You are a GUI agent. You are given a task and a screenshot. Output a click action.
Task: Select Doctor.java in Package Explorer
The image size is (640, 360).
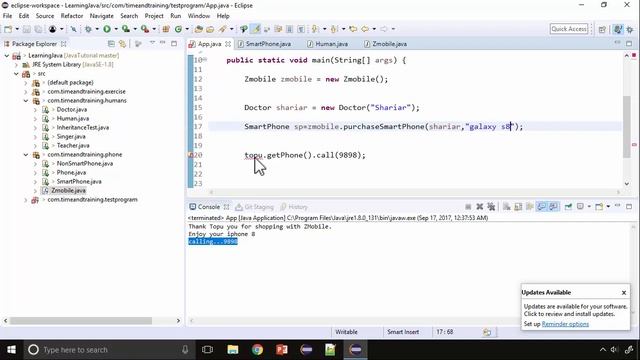click(x=71, y=109)
